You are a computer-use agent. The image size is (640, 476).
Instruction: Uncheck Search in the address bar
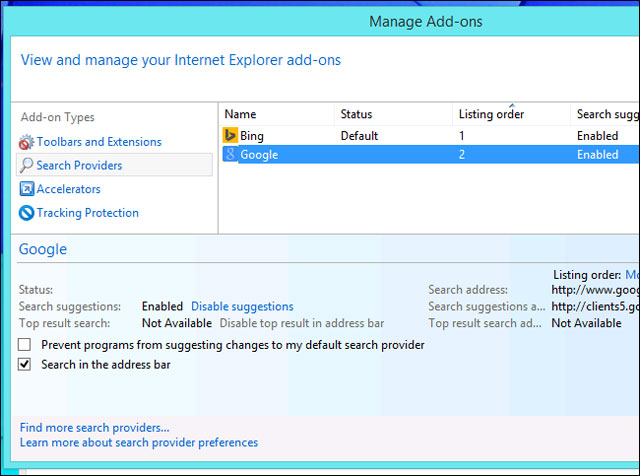pyautogui.click(x=25, y=365)
